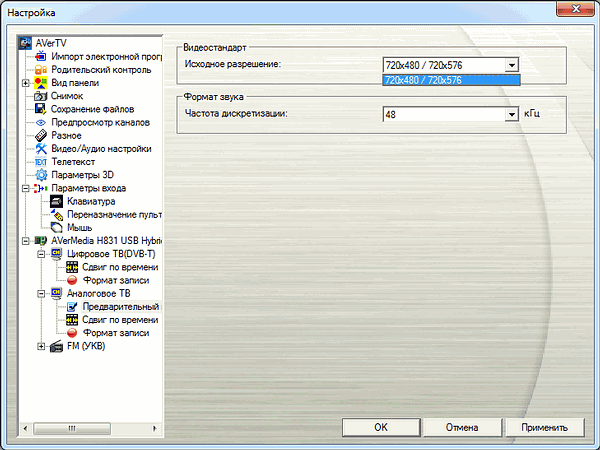Image resolution: width=600 pixels, height=450 pixels.
Task: Click the Мышь mouse icon
Action: click(x=56, y=228)
